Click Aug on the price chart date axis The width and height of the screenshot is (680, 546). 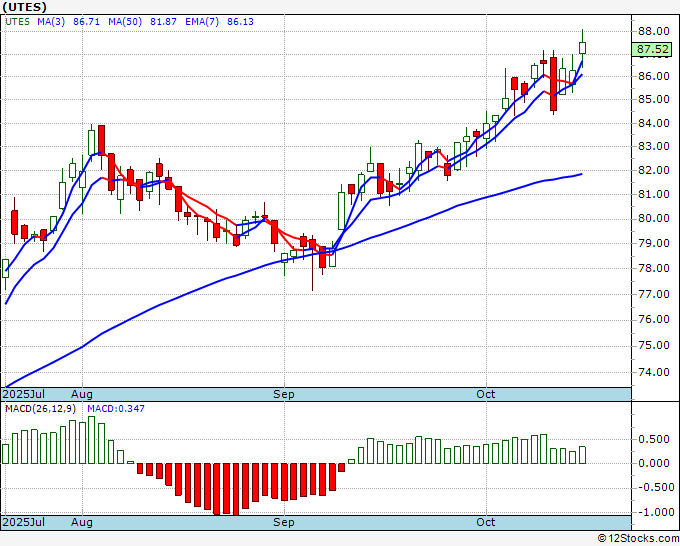tap(82, 394)
